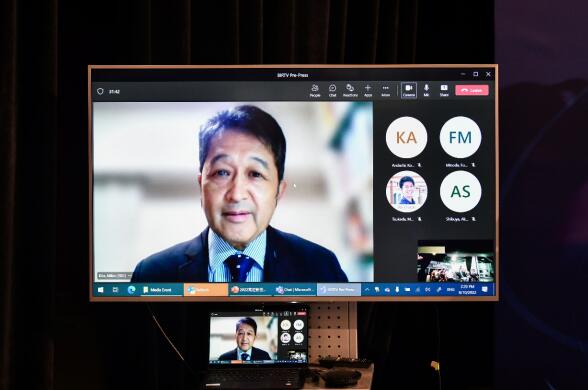This screenshot has height=390, width=588.
Task: Select the FM participant avatar
Action: [460, 137]
